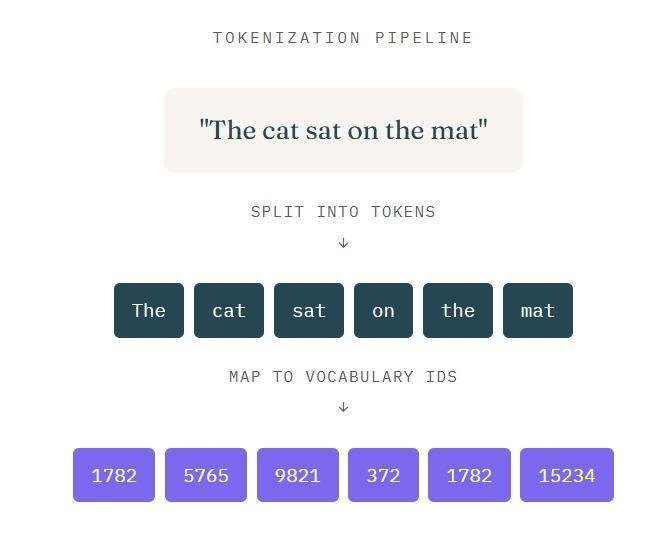667x542 pixels.
Task: Click the down arrow below Map To Vocabulary IDs
Action: (x=343, y=407)
